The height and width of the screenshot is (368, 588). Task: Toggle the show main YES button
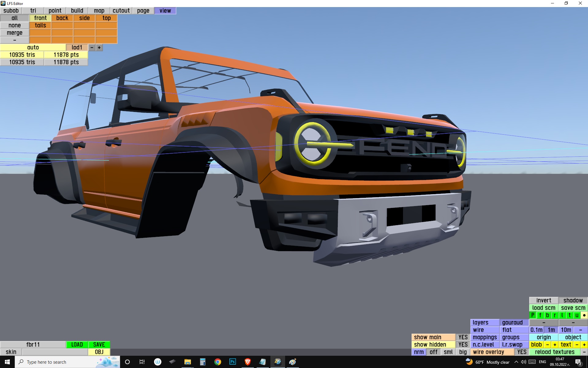coord(463,337)
